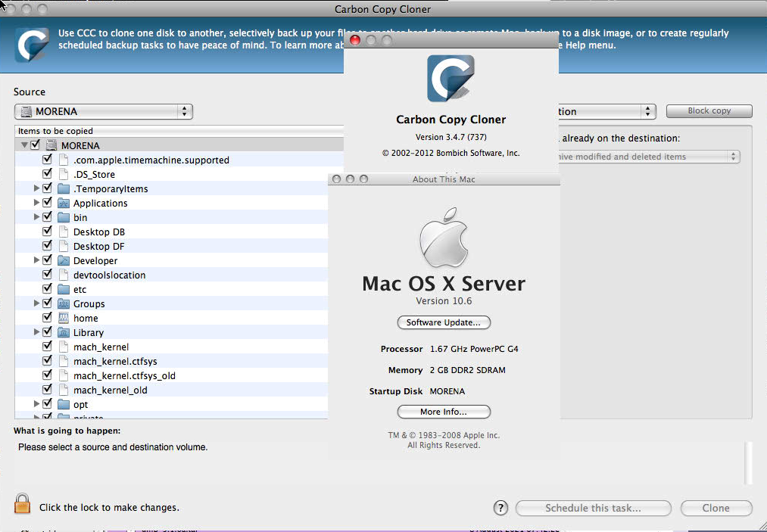Open the Source MORENA dropdown
The image size is (767, 532).
pyautogui.click(x=104, y=111)
